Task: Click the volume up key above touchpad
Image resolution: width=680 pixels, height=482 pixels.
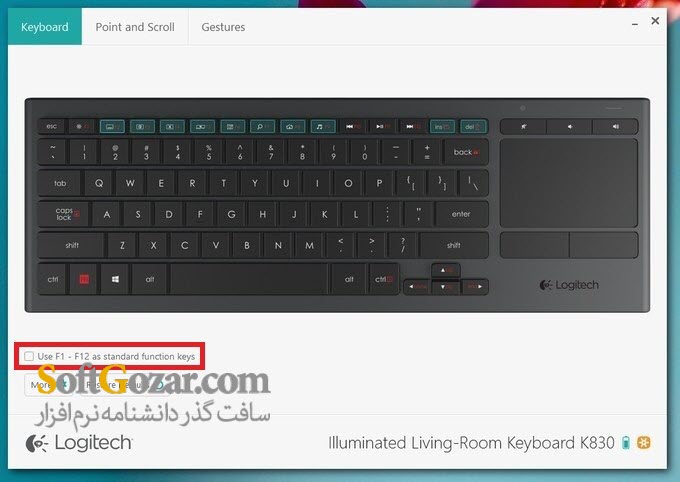Action: coord(615,127)
